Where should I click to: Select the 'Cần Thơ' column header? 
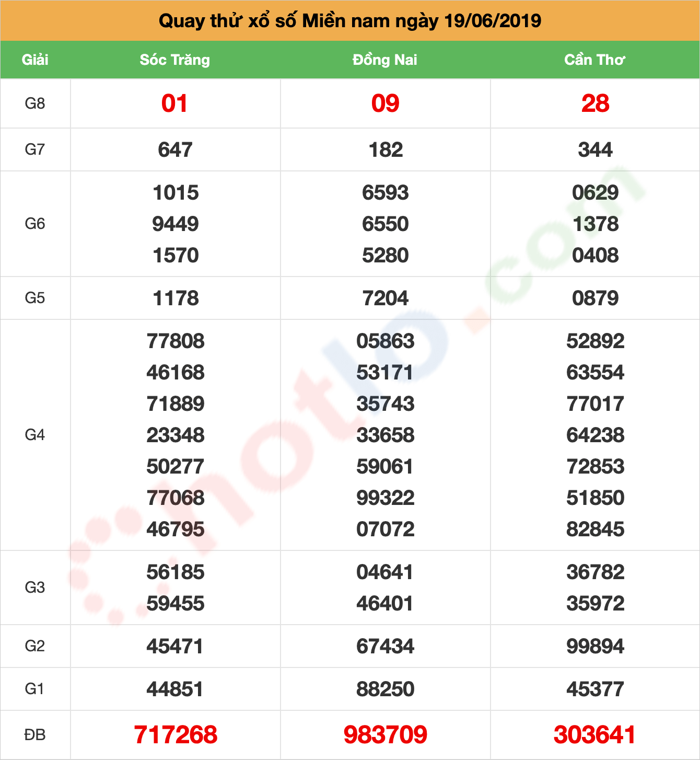click(594, 60)
